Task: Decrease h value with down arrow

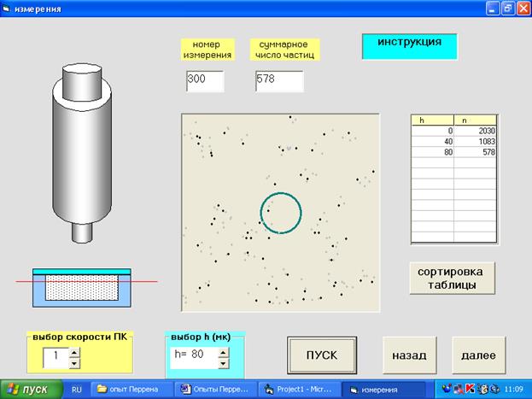Action: click(223, 363)
